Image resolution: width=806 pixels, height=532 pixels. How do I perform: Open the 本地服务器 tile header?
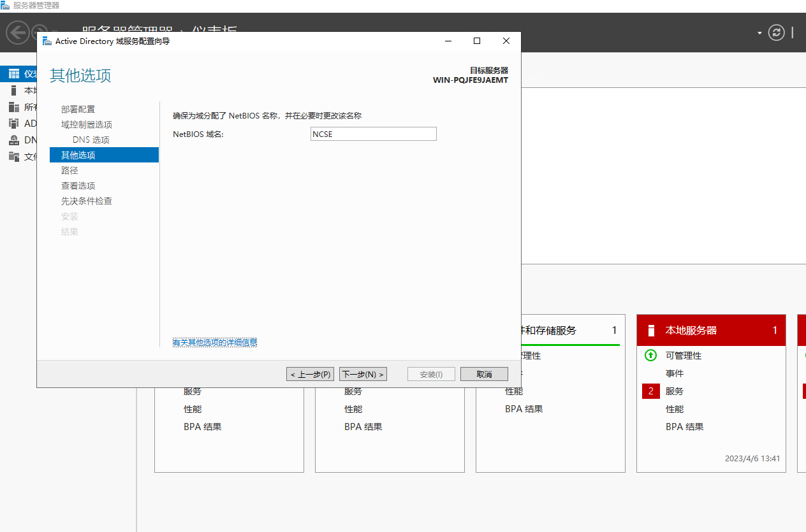tap(710, 330)
